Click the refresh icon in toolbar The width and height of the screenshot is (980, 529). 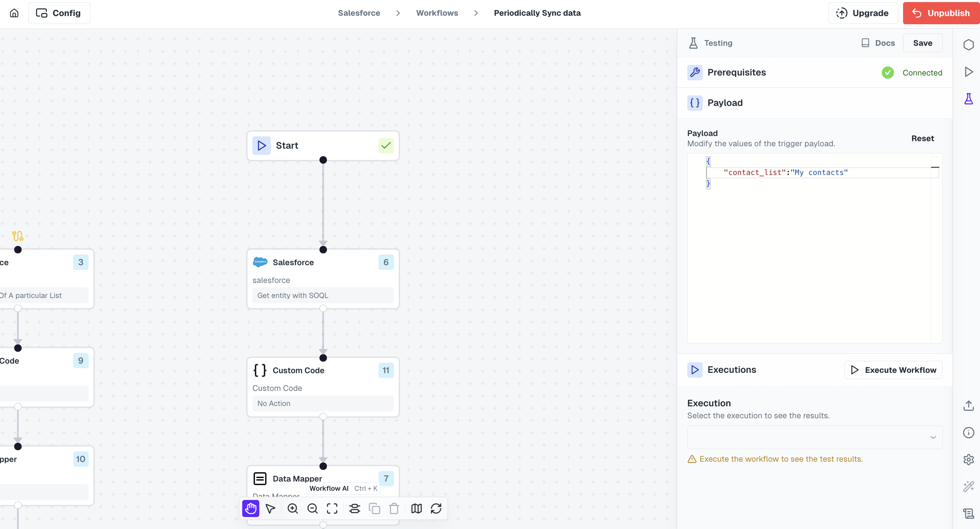[436, 508]
